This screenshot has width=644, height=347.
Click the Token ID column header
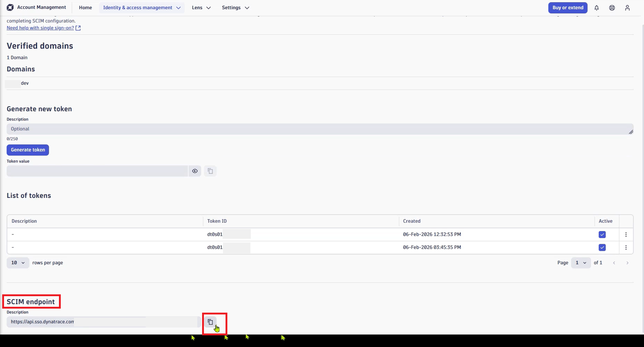217,221
